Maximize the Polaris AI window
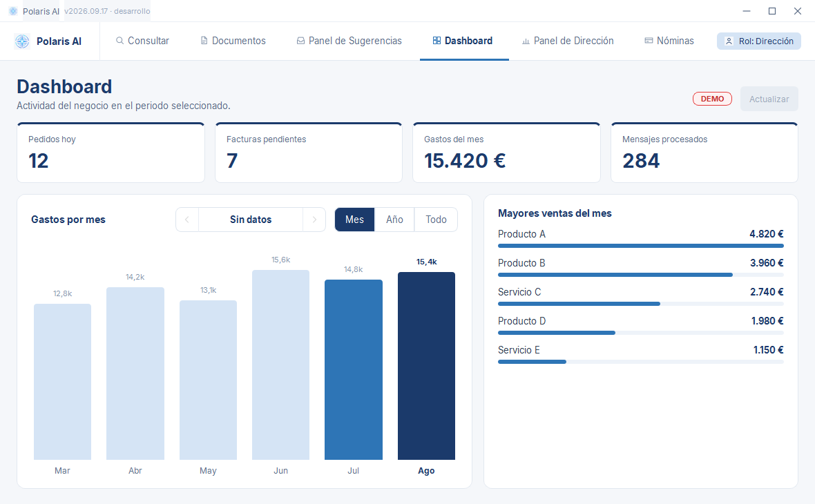 coord(772,11)
